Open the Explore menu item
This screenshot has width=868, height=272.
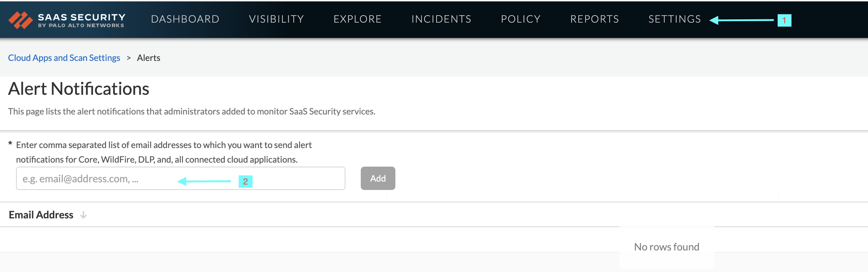point(357,19)
